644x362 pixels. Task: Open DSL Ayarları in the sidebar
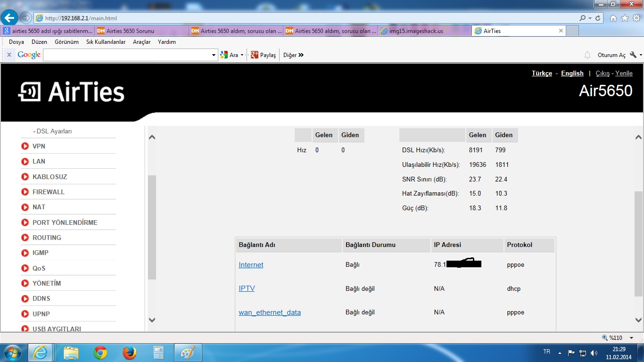pos(54,131)
